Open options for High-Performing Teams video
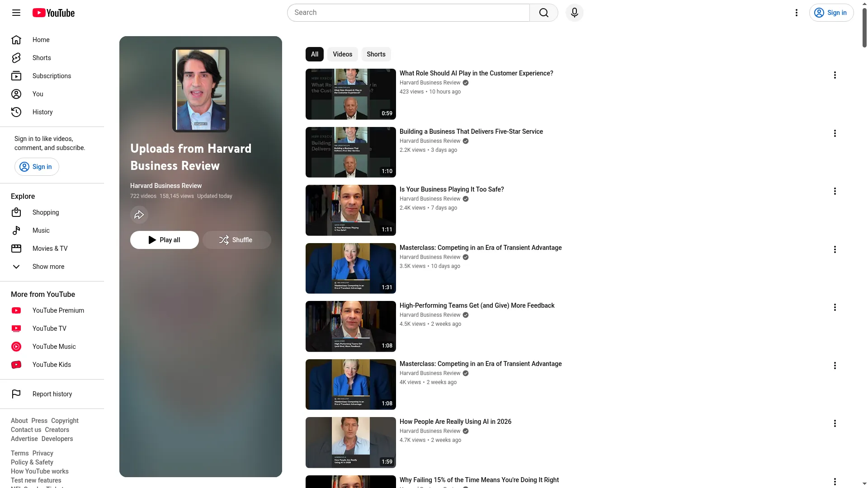 click(835, 307)
